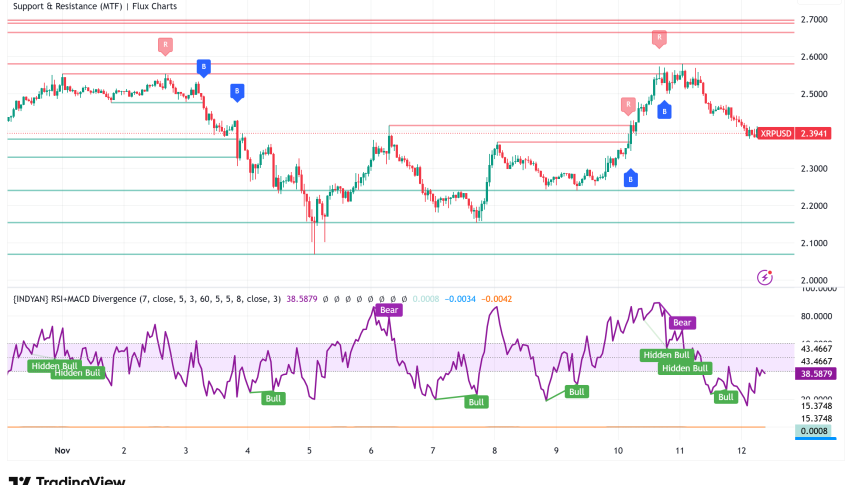Select the purple Bear label near Nov 11

coord(682,322)
